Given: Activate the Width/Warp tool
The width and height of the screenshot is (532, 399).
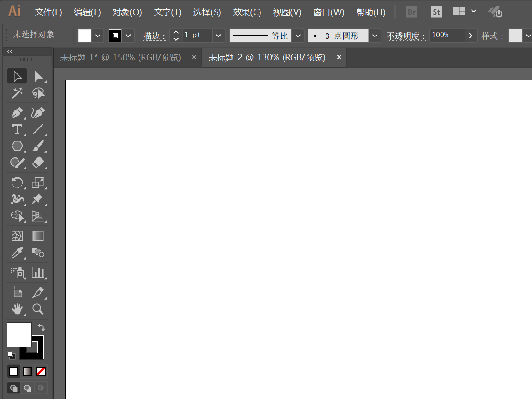Looking at the screenshot, I should tap(17, 199).
